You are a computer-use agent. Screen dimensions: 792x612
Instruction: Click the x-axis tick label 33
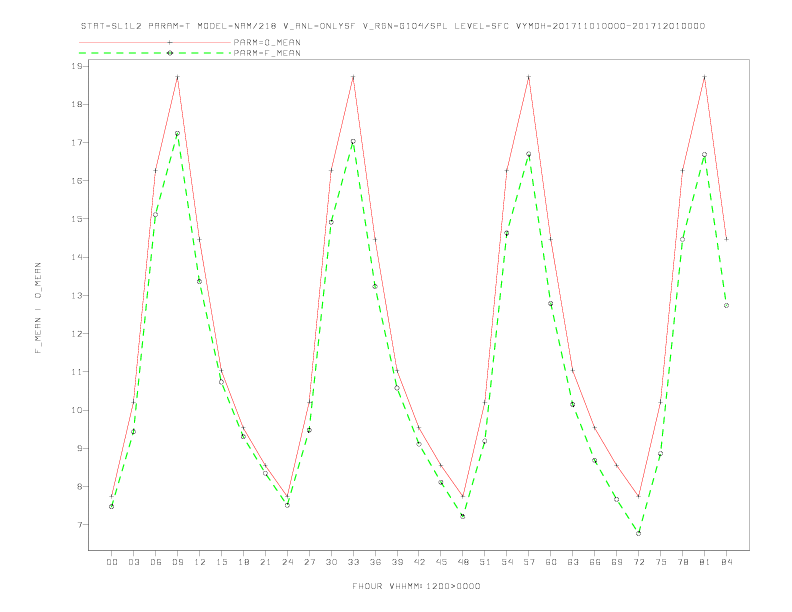[x=353, y=562]
